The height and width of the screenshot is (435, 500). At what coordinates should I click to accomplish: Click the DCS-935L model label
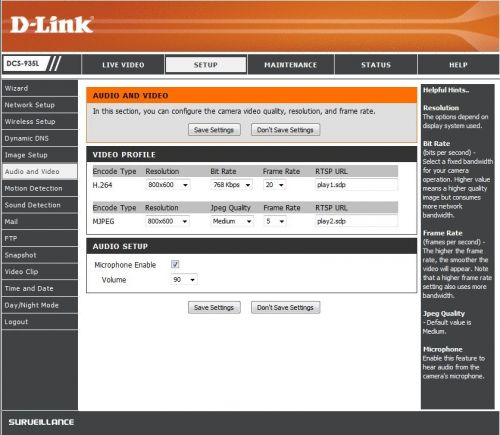(23, 63)
